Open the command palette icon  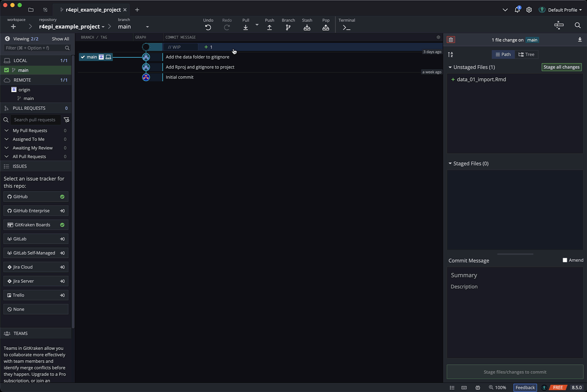pyautogui.click(x=559, y=25)
